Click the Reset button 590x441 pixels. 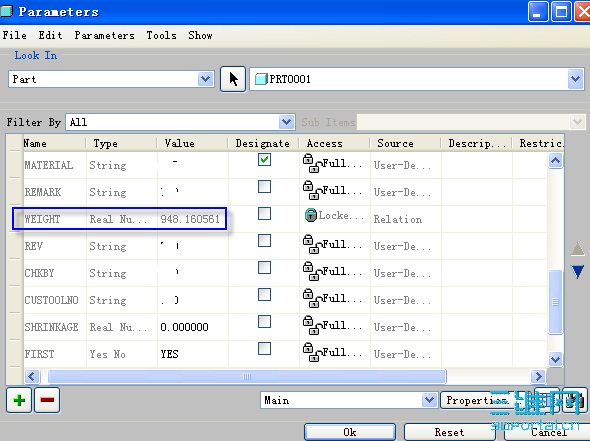(449, 432)
